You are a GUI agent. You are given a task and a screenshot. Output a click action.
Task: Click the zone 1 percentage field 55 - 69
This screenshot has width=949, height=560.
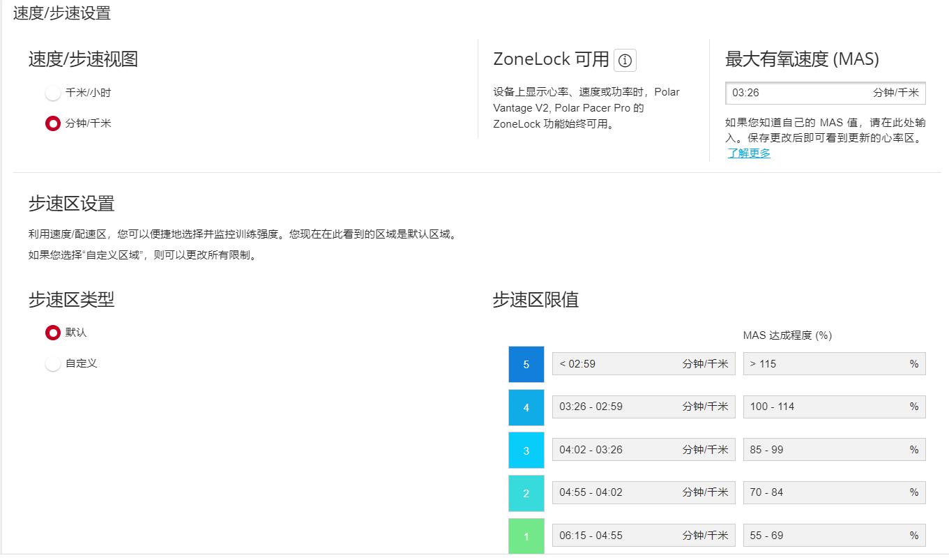(x=834, y=536)
